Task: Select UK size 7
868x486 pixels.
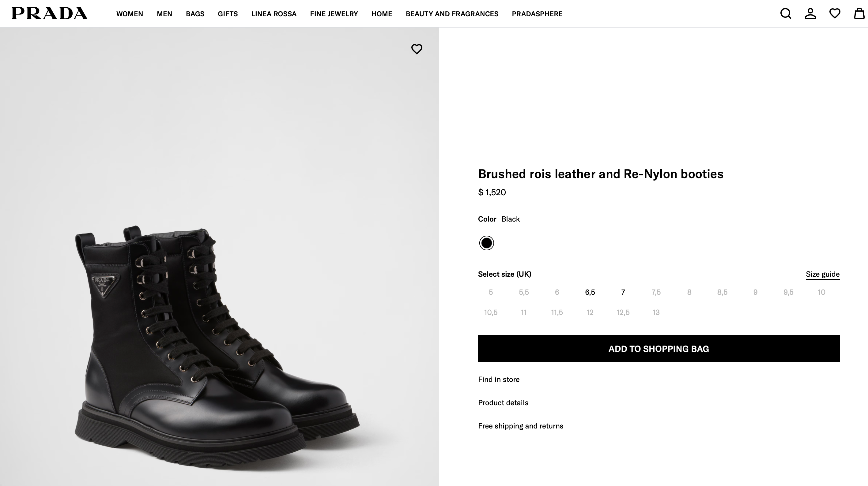Action: click(x=623, y=292)
